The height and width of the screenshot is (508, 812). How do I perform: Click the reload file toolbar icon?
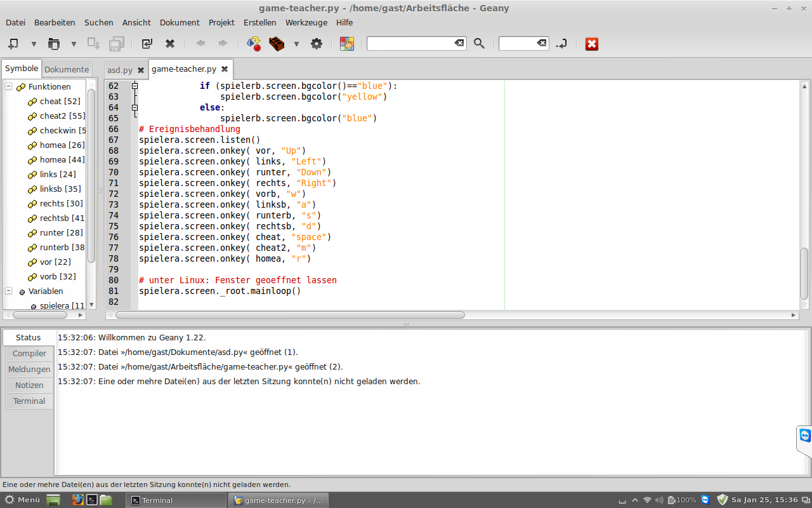pos(147,44)
